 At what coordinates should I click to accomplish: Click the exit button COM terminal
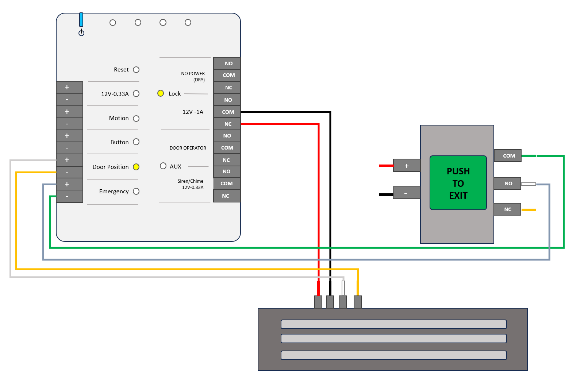[x=508, y=155]
